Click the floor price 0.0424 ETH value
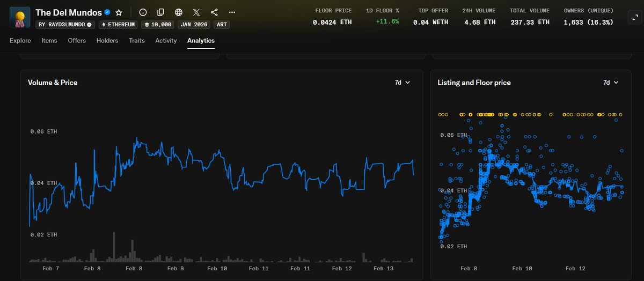Screen dimensions: 644x281 [x=332, y=22]
